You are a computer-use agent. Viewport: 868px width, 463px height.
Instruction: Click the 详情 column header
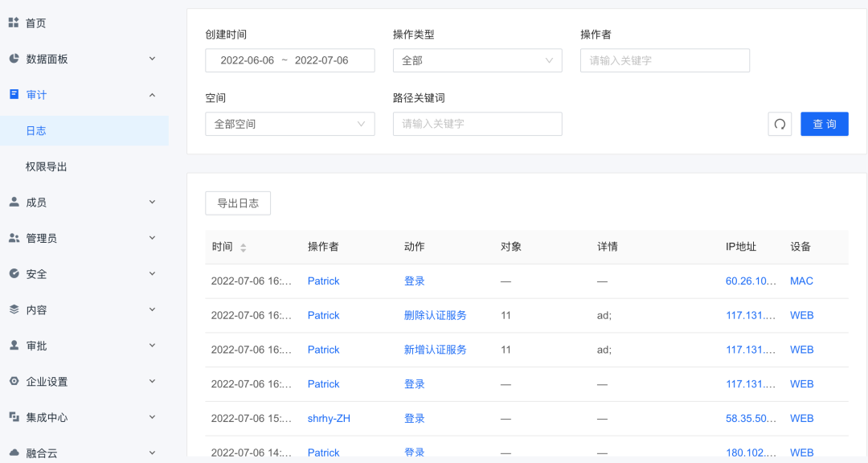608,247
